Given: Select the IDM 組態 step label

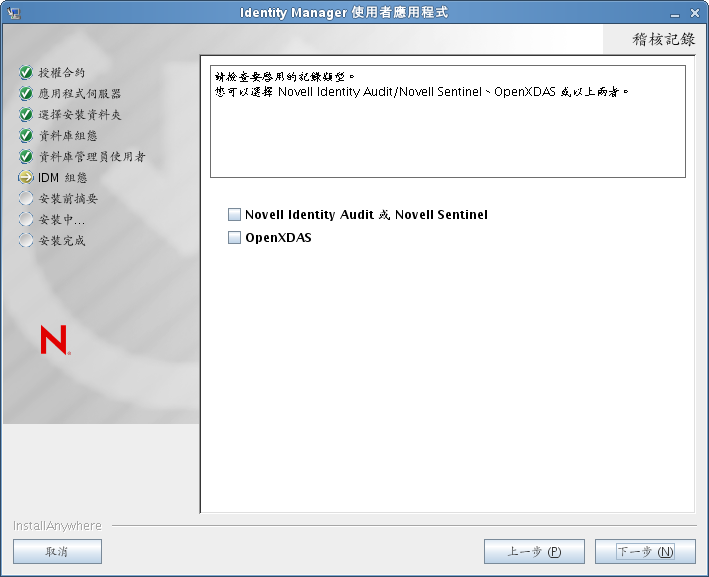Looking at the screenshot, I should [x=62, y=178].
